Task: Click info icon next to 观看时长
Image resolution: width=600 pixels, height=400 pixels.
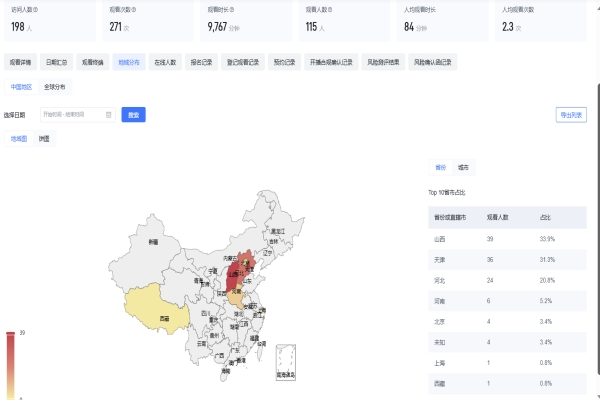Action: 232,8
